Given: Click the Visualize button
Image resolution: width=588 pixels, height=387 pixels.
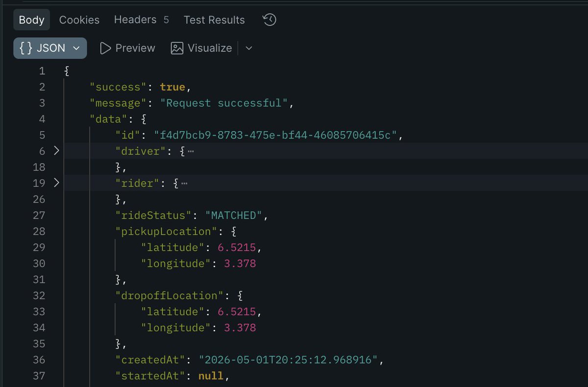Looking at the screenshot, I should tap(201, 48).
